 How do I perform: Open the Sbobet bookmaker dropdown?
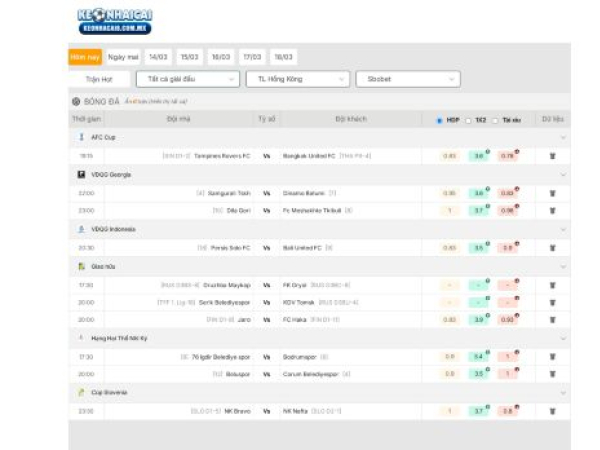click(408, 78)
